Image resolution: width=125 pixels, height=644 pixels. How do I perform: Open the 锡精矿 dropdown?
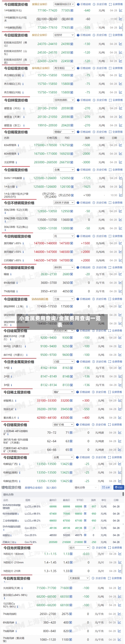pos(64,132)
